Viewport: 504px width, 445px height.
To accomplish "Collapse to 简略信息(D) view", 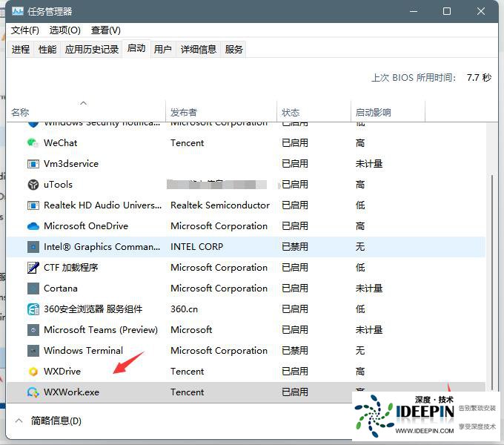I will click(56, 421).
